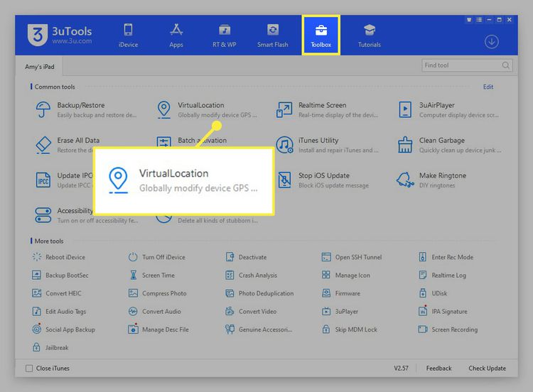The width and height of the screenshot is (533, 392).
Task: Open iTunes Utility
Action: coord(327,145)
